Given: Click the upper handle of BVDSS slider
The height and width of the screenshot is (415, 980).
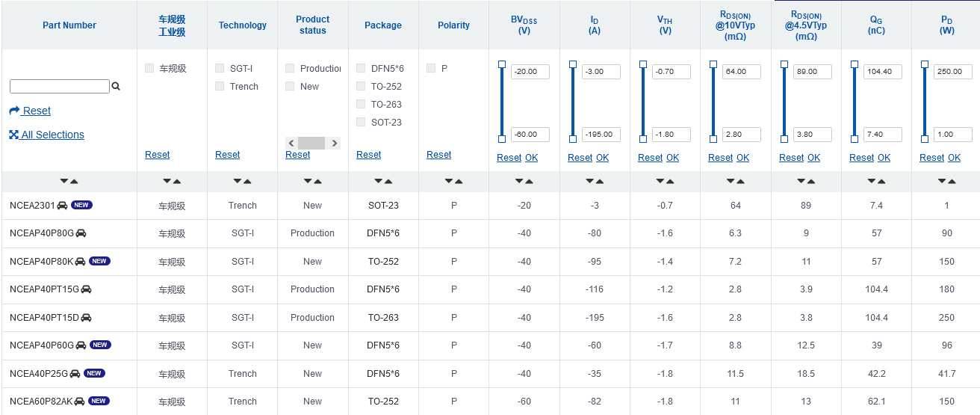Looking at the screenshot, I should pos(502,64).
